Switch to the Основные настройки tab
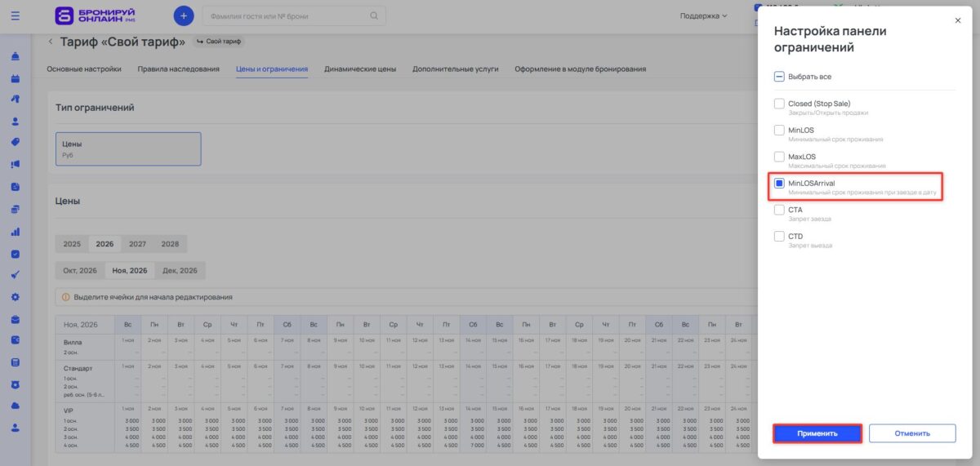This screenshot has height=466, width=980. (84, 69)
